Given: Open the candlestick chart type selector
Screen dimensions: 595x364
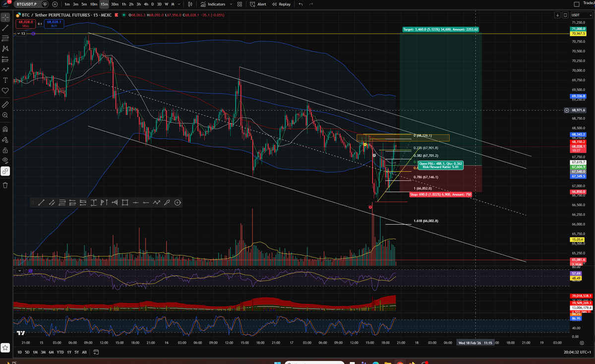Looking at the screenshot, I should 190,4.
